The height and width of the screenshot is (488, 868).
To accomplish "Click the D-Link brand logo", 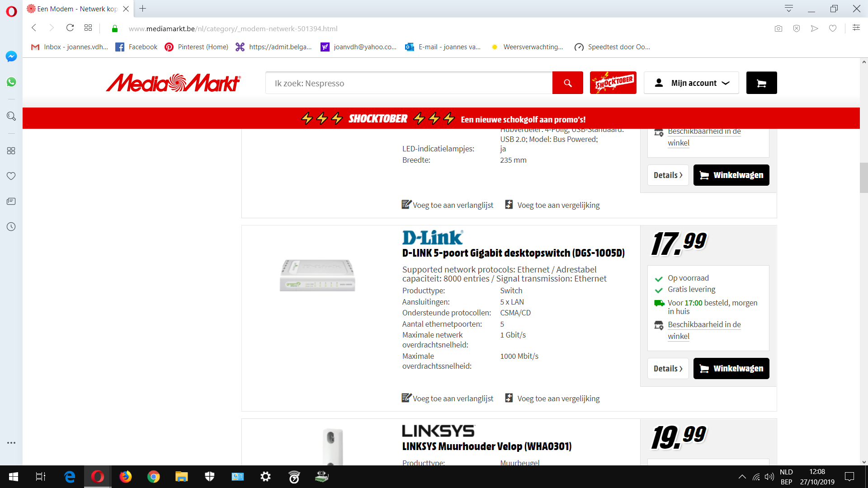I will click(433, 237).
